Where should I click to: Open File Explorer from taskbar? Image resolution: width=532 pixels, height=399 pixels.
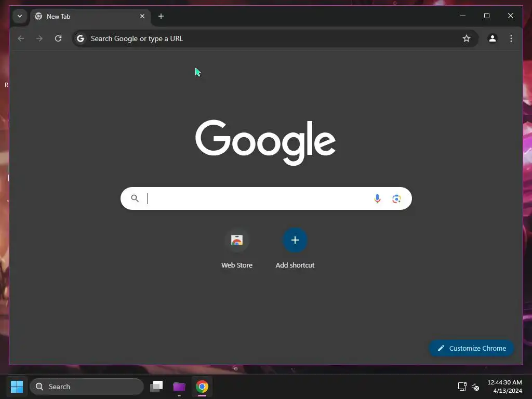pos(179,387)
